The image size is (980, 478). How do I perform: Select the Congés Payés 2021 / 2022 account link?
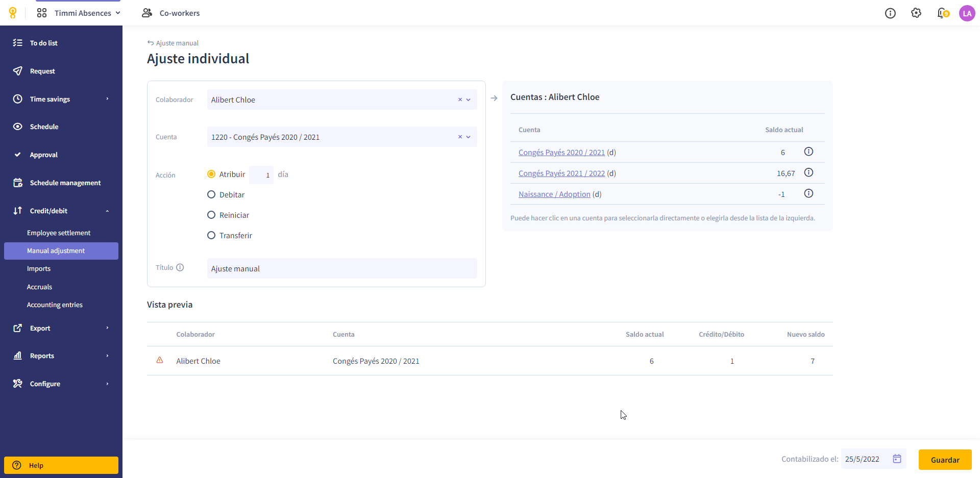561,173
